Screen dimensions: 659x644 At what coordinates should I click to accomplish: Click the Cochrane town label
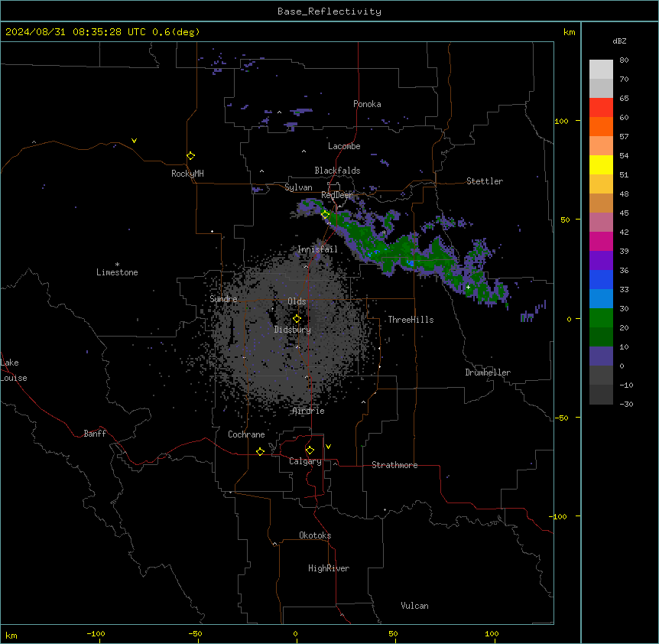pos(246,434)
